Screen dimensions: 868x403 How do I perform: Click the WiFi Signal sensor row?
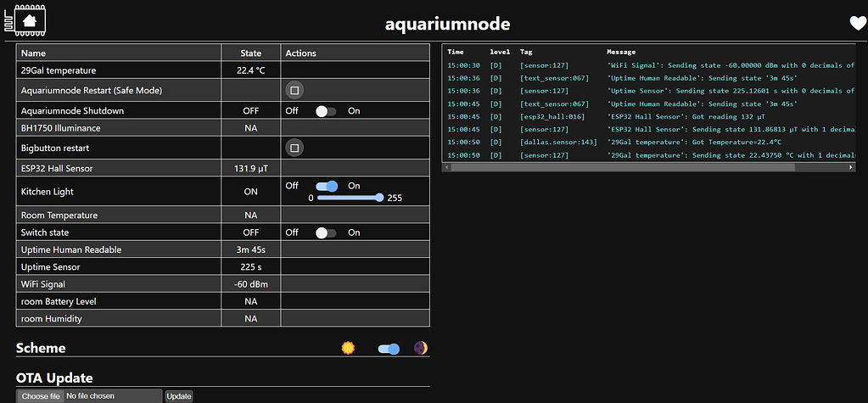(x=119, y=283)
